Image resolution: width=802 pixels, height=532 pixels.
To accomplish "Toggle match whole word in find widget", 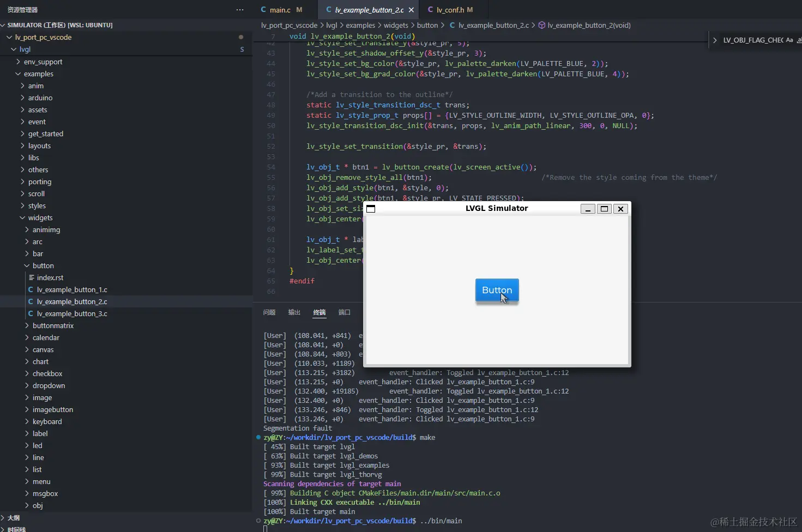I will click(x=799, y=40).
